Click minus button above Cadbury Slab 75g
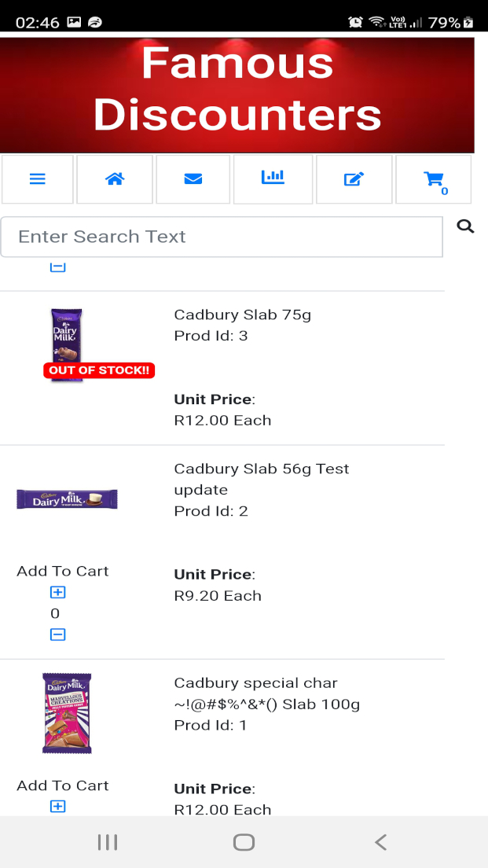The width and height of the screenshot is (488, 868). (57, 267)
